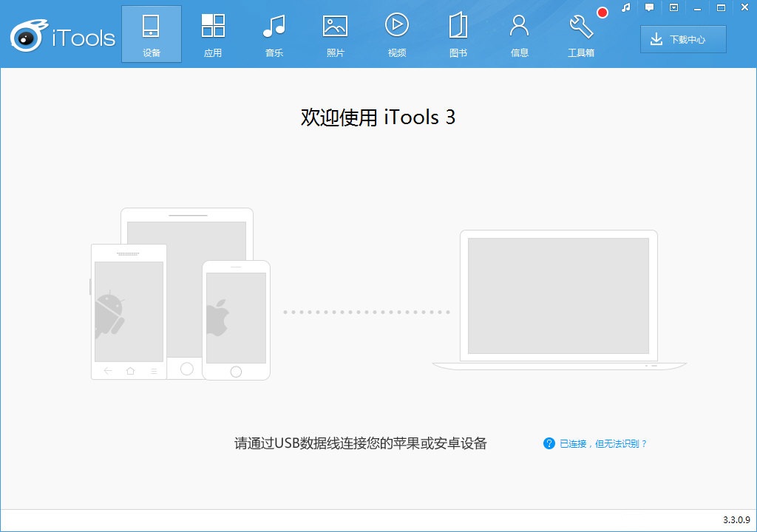This screenshot has height=532, width=757.
Task: Click the 欢迎使用 iTools 3 heading
Action: [378, 117]
